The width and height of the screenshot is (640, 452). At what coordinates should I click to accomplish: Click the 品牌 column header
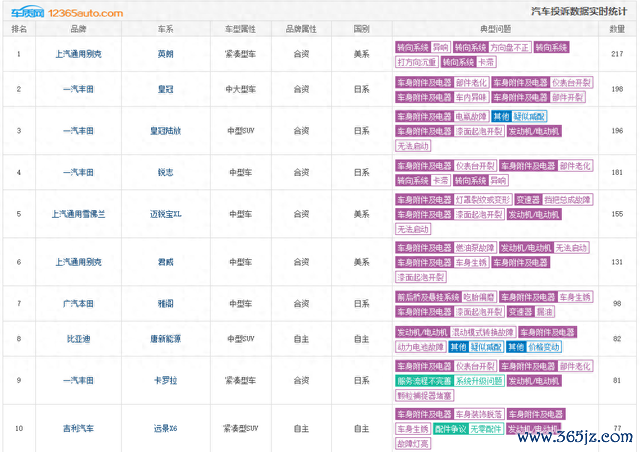click(78, 29)
